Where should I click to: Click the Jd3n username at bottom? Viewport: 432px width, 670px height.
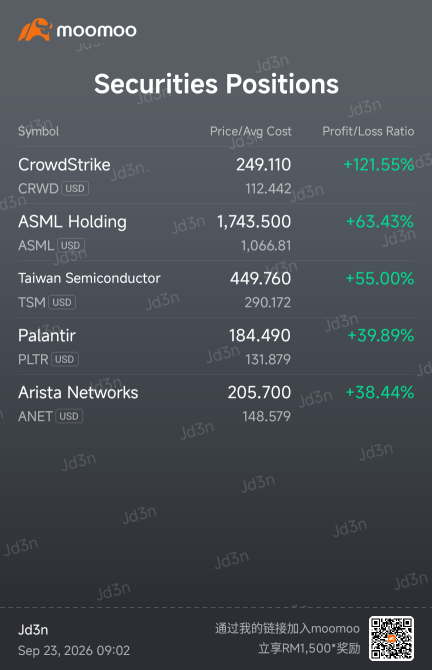tap(33, 630)
